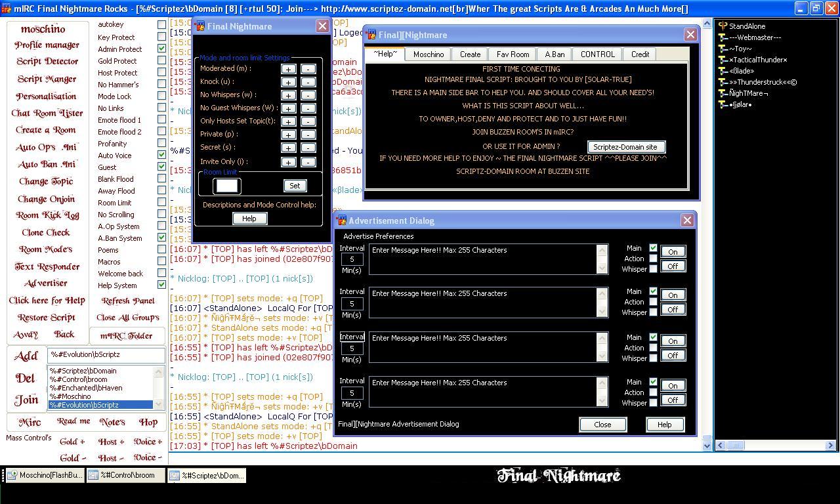Open the A.Ban tab
This screenshot has width=840, height=504.
(x=555, y=54)
